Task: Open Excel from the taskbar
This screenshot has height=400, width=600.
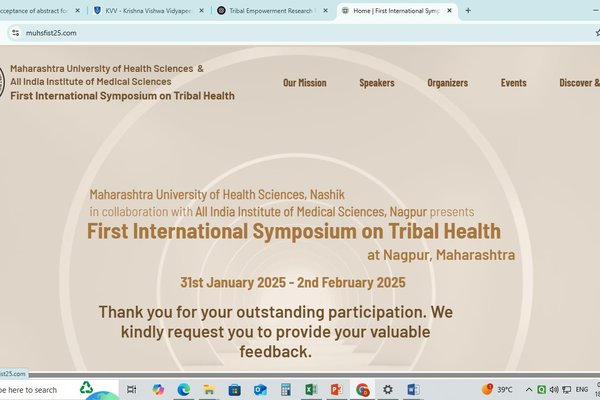Action: pos(311,389)
